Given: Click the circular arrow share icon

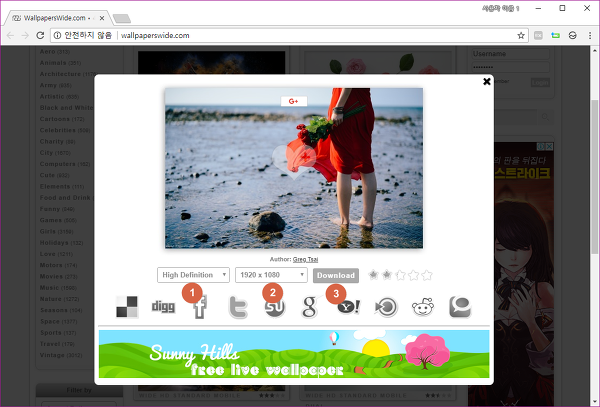Looking at the screenshot, I should [386, 307].
